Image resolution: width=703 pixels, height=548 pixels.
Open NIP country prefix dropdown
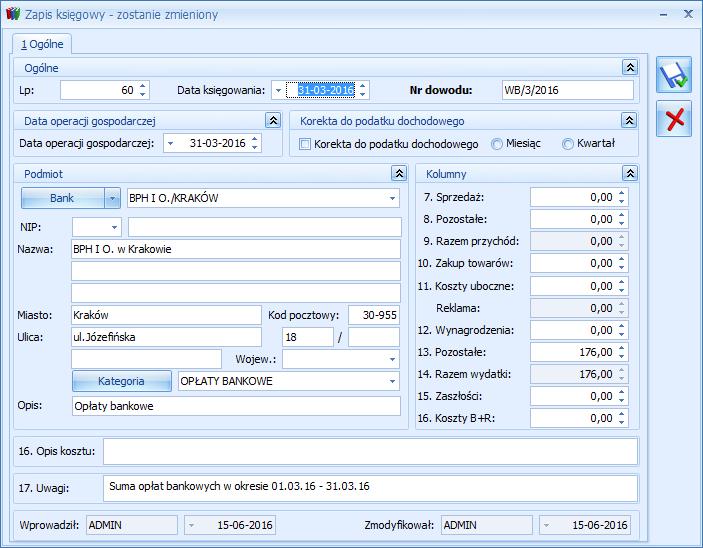(x=114, y=227)
